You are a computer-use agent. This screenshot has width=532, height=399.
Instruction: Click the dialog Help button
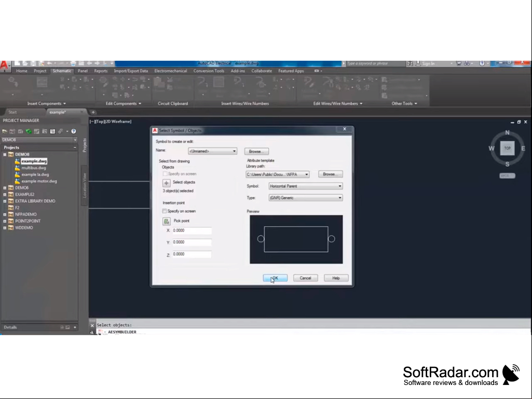point(336,278)
